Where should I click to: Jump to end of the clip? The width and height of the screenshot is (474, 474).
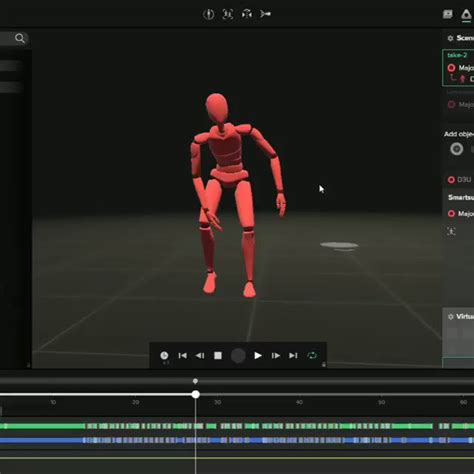[293, 356]
